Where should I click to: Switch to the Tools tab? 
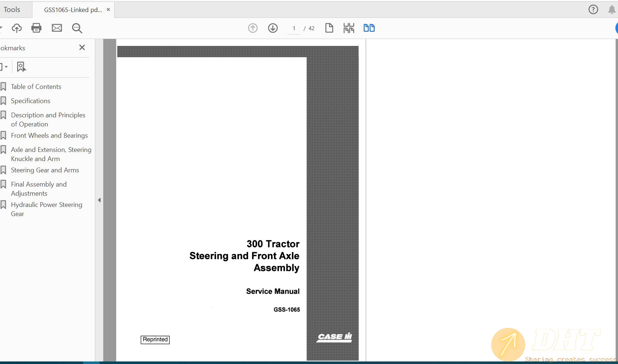(12, 9)
